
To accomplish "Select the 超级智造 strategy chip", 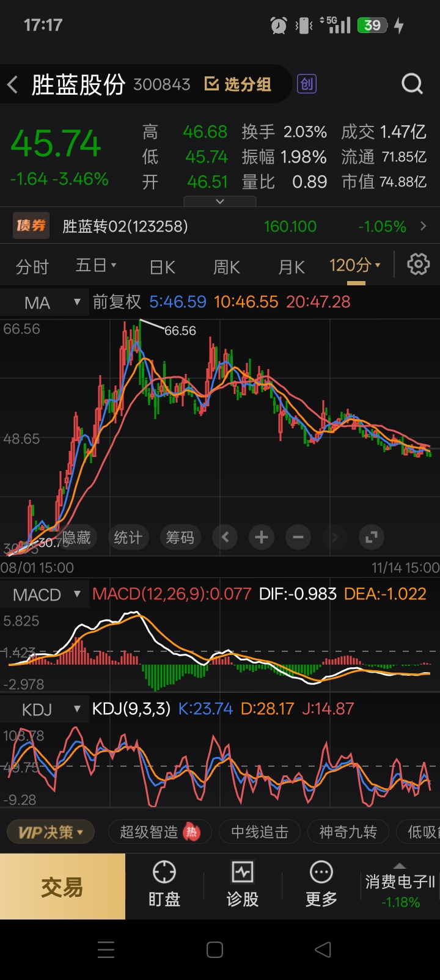I will (x=159, y=832).
